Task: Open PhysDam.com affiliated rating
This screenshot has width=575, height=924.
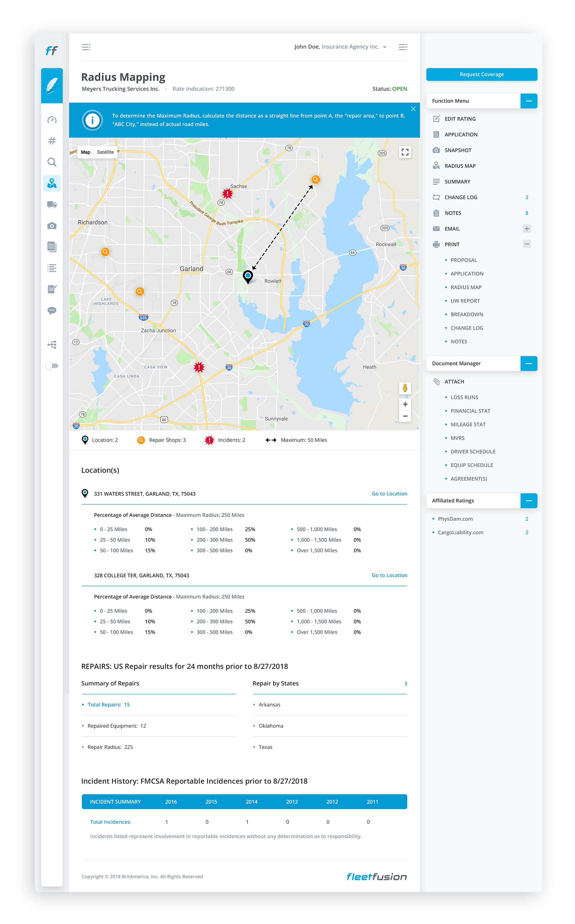Action: pos(455,519)
